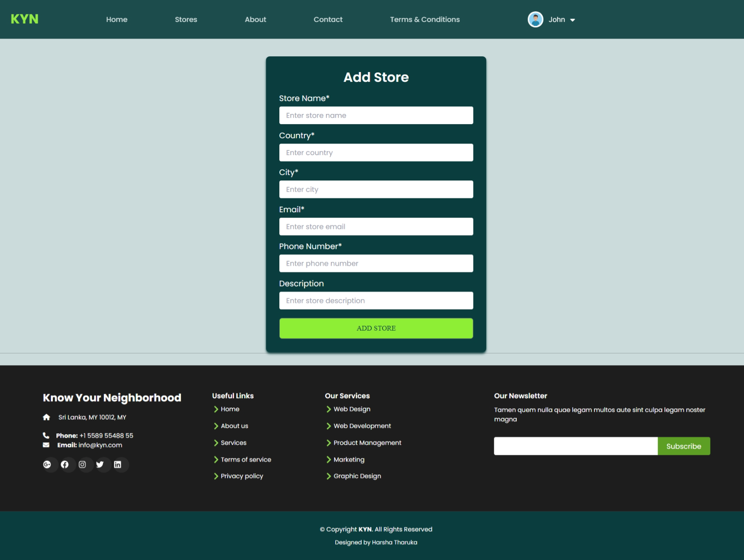Focus the Store Name input field

(x=376, y=115)
